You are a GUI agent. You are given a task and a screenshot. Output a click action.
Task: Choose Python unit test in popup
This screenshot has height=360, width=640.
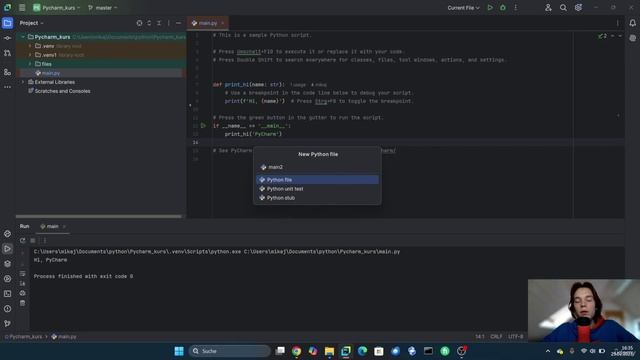coord(318,189)
